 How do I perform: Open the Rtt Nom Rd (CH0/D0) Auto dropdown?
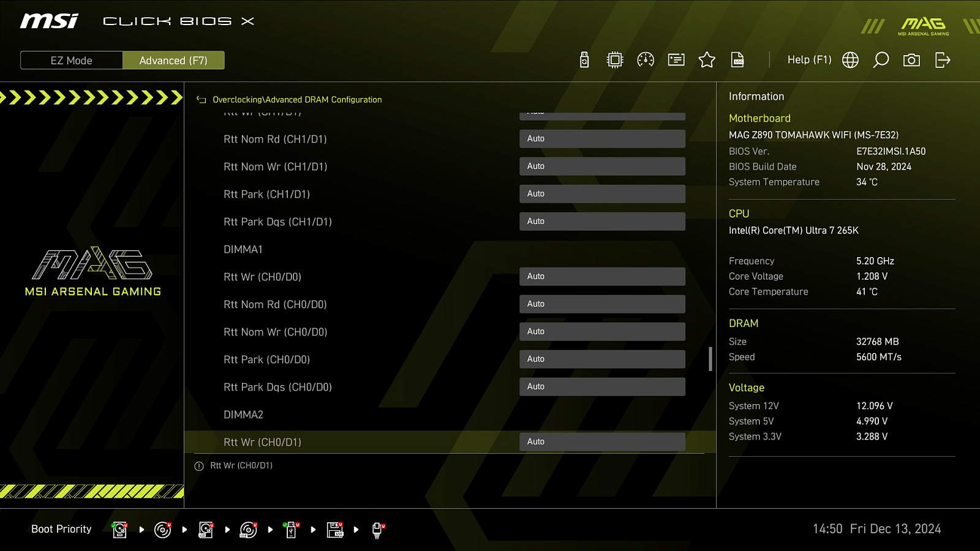click(x=602, y=304)
